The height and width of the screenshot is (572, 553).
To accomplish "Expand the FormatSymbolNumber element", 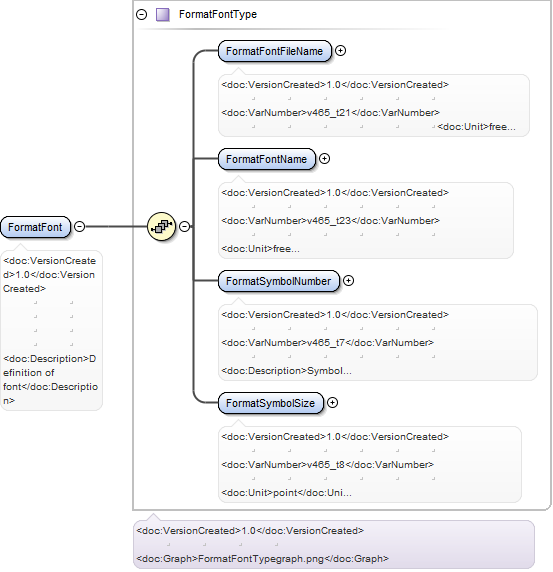I will pos(348,281).
